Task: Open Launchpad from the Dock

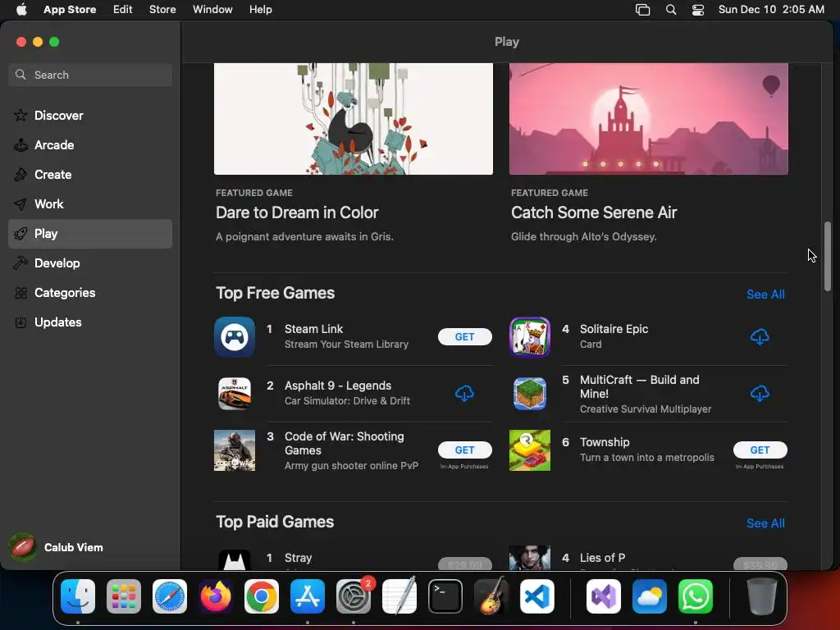Action: 124,596
